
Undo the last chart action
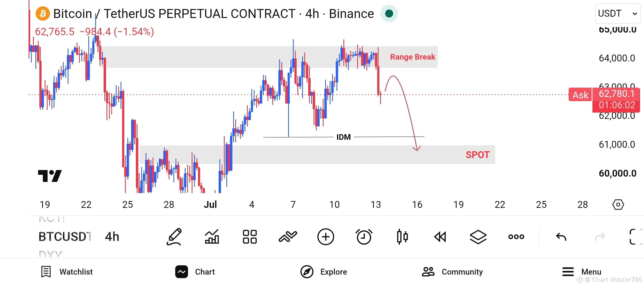[561, 236]
